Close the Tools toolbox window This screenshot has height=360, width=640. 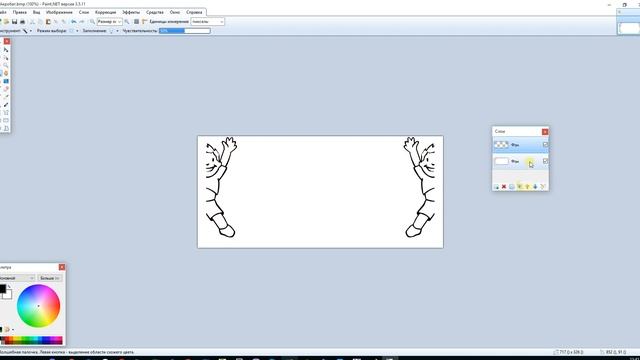coord(7,41)
